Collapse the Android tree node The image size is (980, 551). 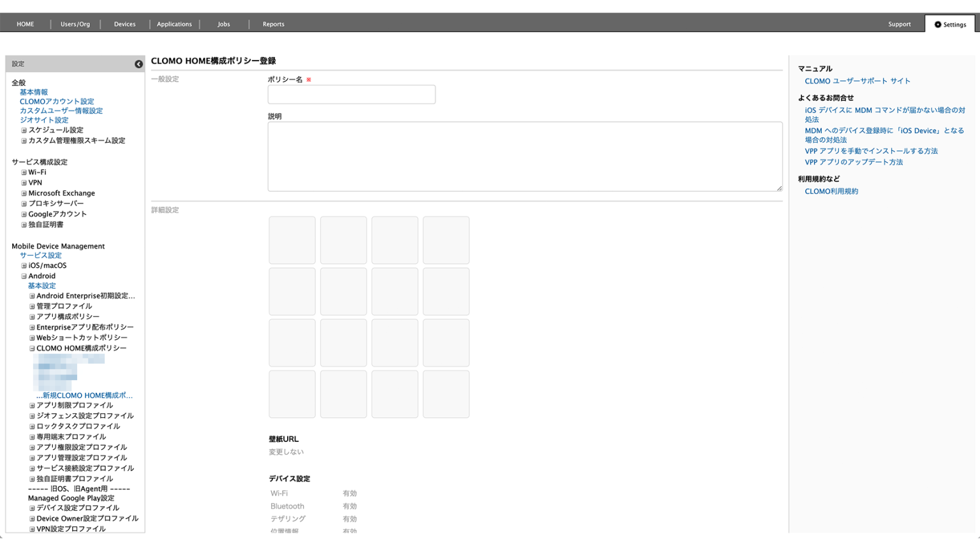coord(24,275)
